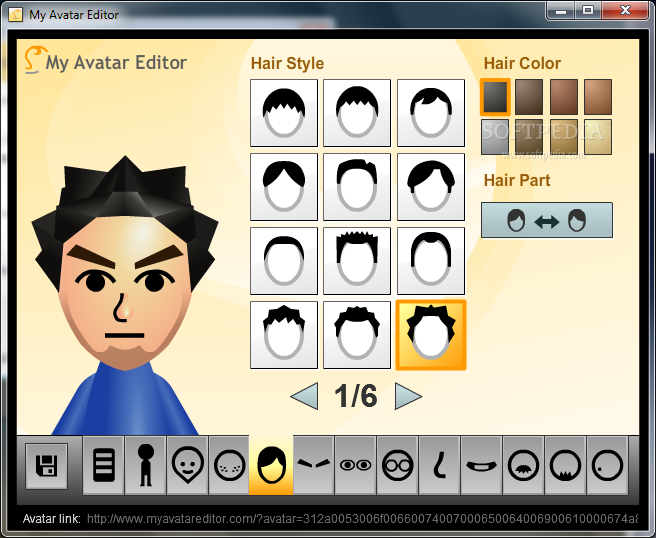Choose the side-swept curl hair style, first row right

click(x=430, y=113)
